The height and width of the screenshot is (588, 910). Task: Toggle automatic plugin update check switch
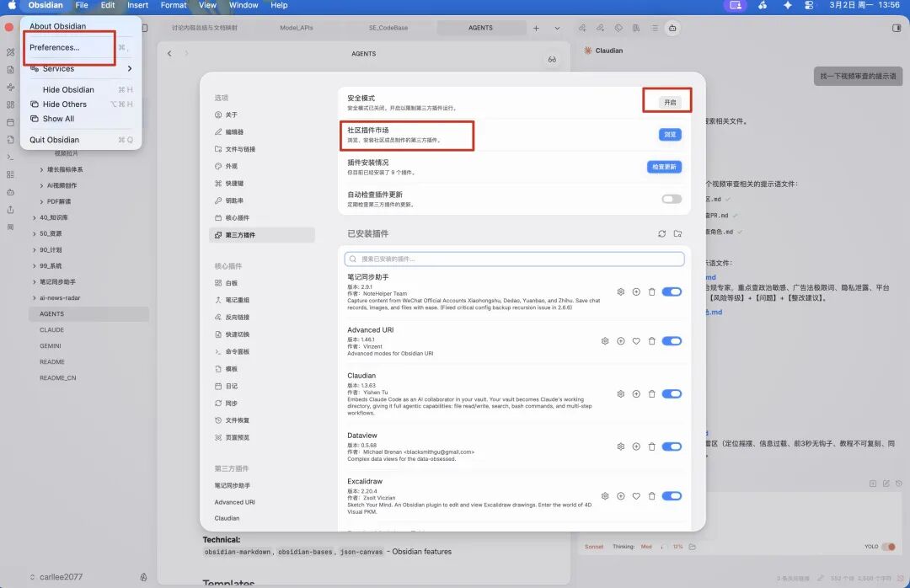672,199
